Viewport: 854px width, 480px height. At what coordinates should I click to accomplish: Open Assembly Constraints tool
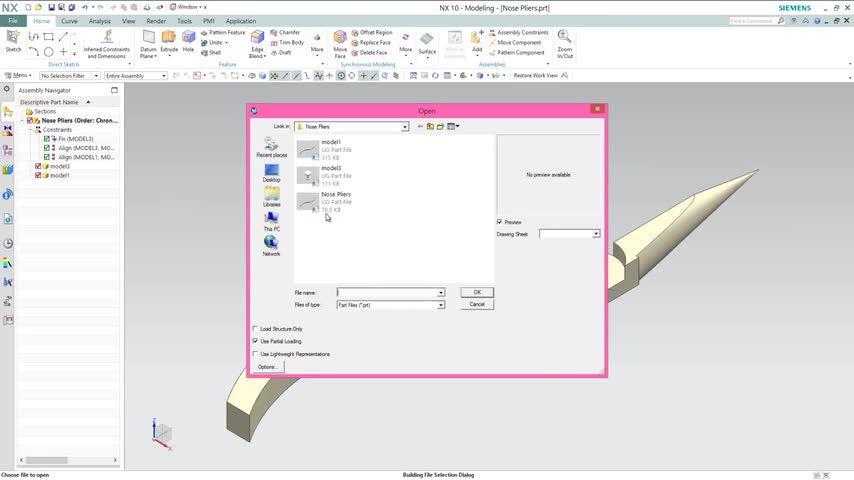coord(518,33)
